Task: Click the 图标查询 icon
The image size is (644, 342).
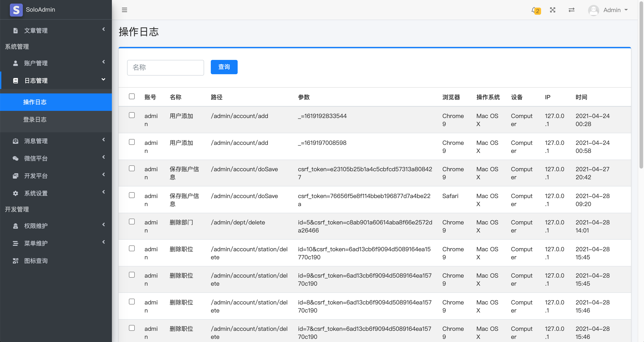Action: point(15,261)
